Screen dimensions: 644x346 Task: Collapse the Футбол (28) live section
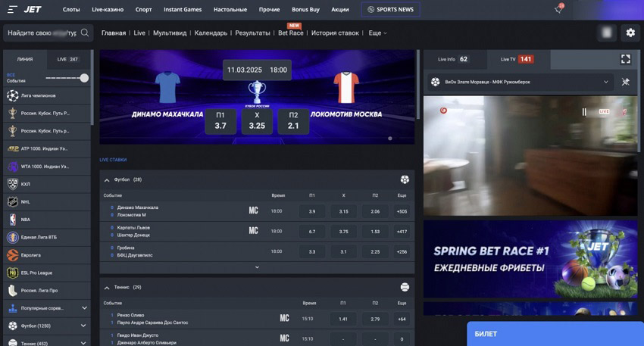point(107,179)
